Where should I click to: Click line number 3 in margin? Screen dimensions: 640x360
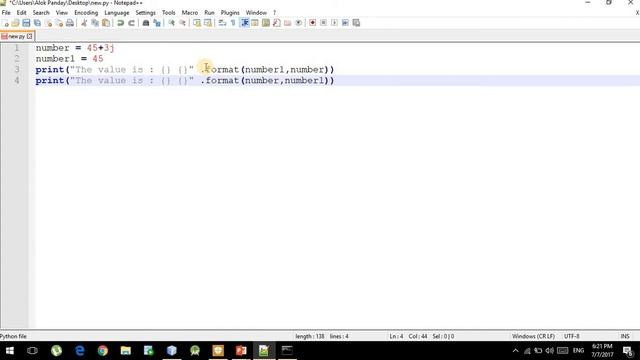point(17,69)
